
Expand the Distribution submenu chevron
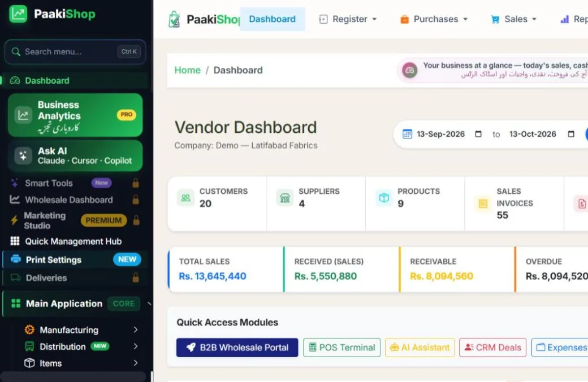click(136, 346)
